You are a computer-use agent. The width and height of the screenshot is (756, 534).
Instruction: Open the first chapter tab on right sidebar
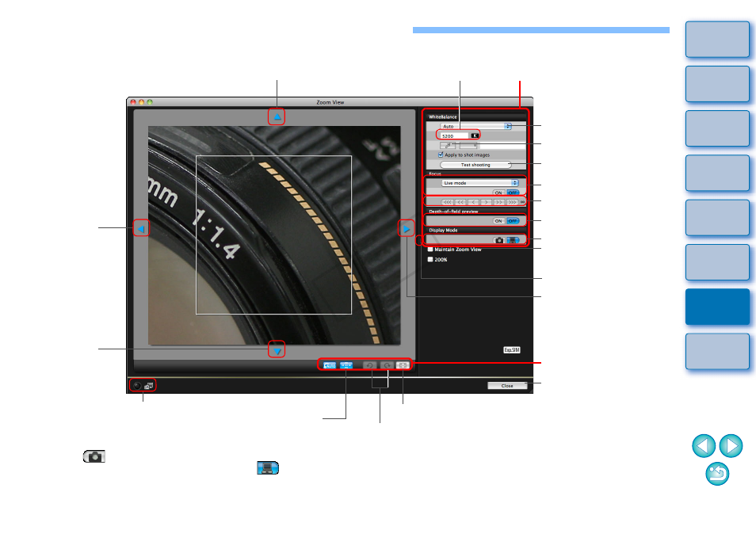pyautogui.click(x=717, y=40)
